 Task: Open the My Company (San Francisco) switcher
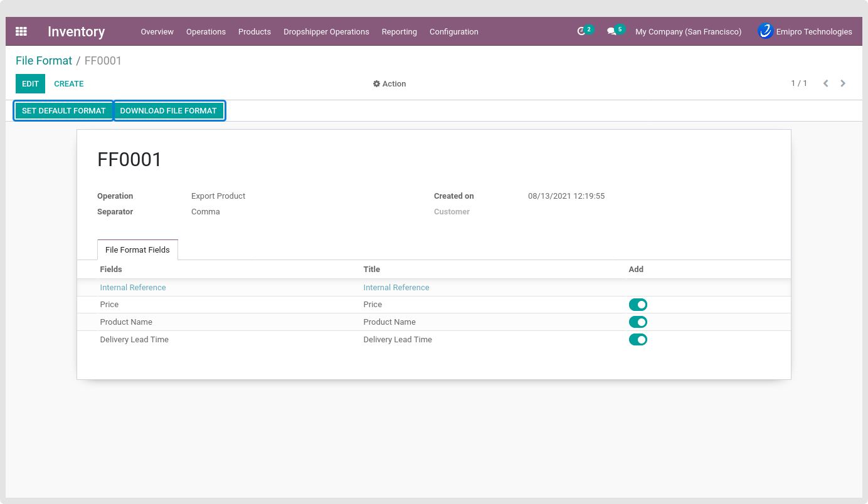point(688,32)
